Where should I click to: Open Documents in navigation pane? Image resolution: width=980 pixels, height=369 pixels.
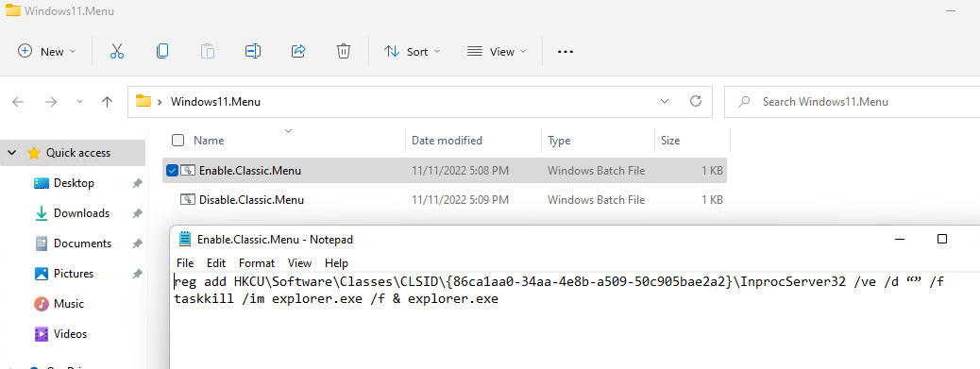click(82, 243)
